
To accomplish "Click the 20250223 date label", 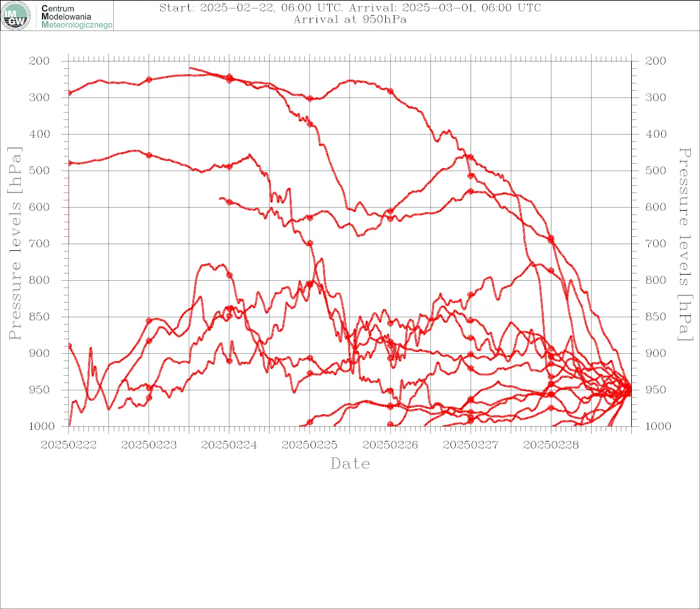I will coord(149,445).
